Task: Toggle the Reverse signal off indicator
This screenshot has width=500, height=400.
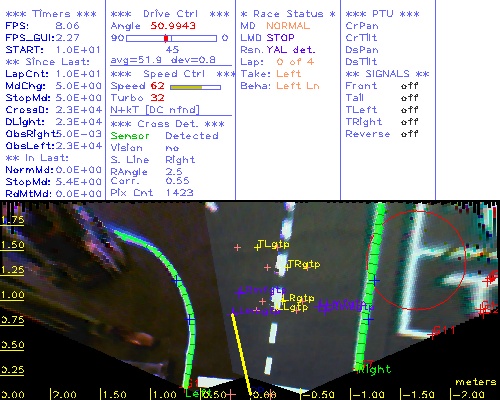Action: tap(409, 134)
